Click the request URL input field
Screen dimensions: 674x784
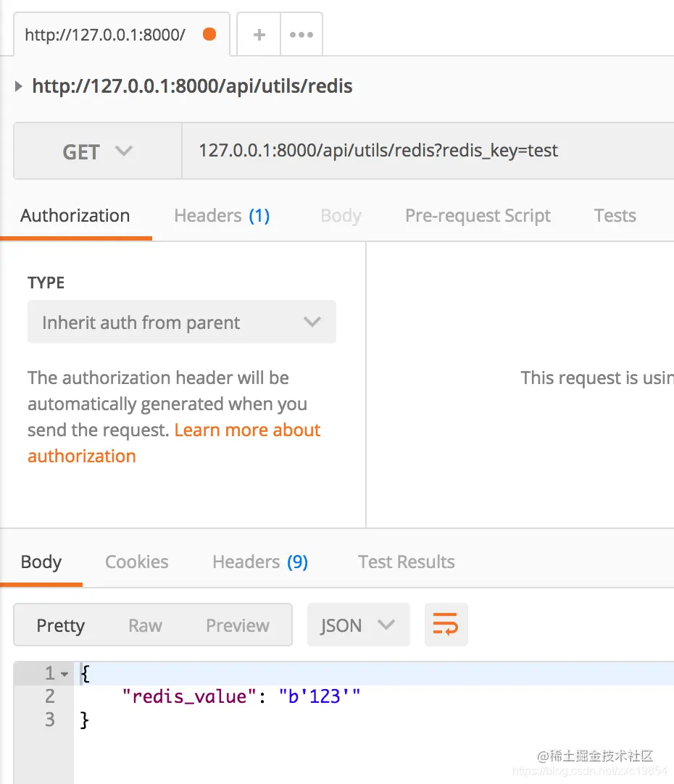(x=428, y=151)
